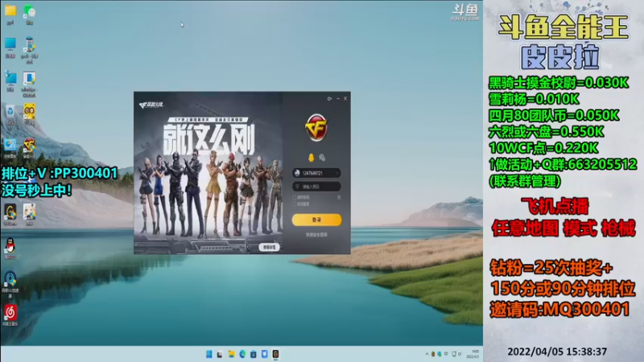Viewport: 644px width, 362px height.
Task: Open quick secure login link
Action: tap(316, 235)
